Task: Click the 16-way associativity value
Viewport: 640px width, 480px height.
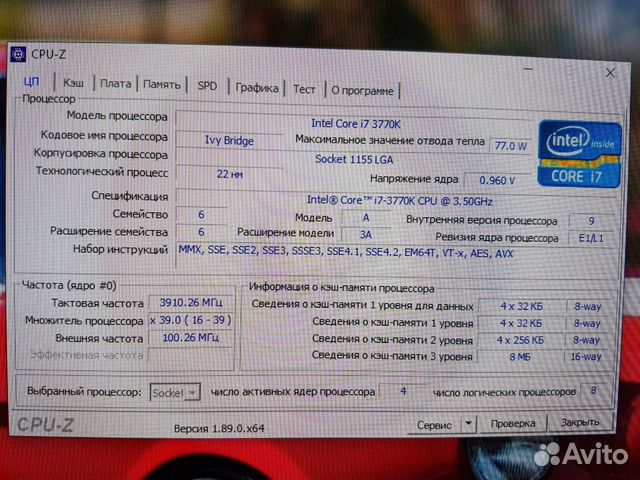Action: tap(586, 357)
